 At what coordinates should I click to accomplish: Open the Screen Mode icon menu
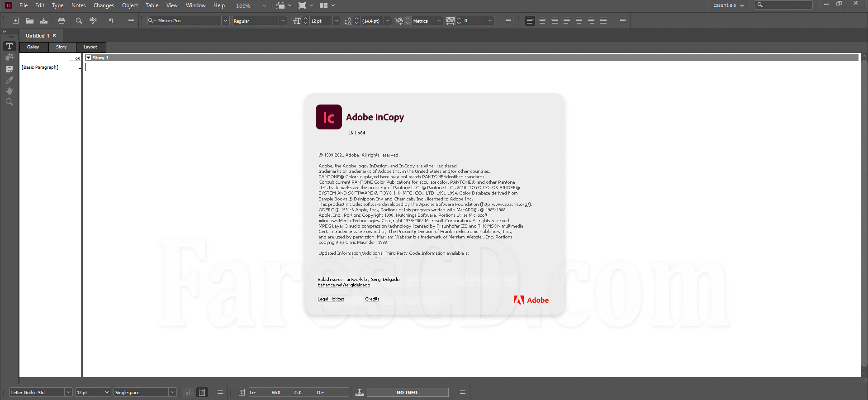tap(306, 5)
